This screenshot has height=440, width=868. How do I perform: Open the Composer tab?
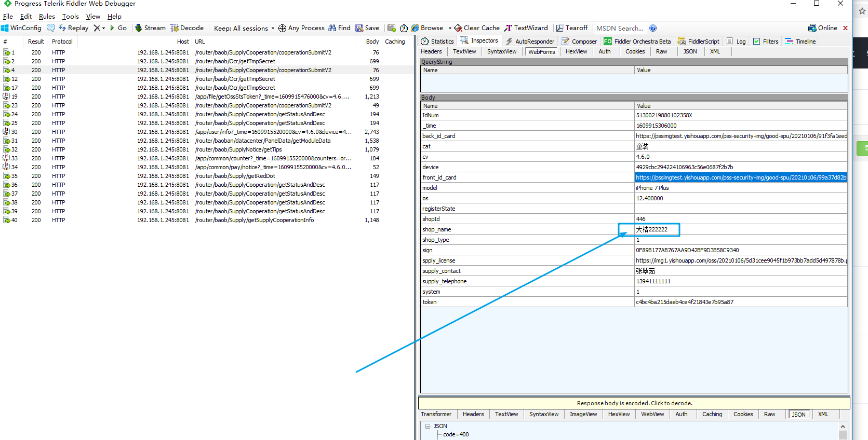(580, 41)
